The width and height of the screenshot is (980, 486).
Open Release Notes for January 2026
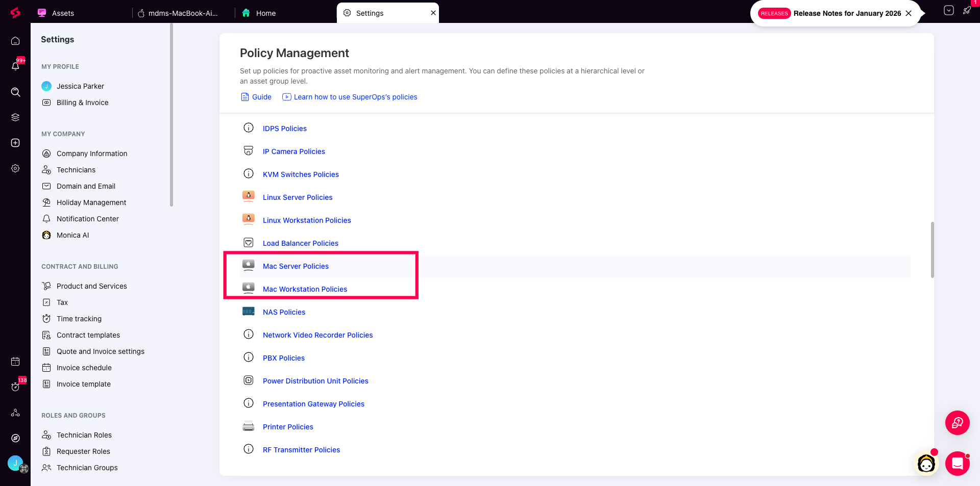pyautogui.click(x=847, y=13)
